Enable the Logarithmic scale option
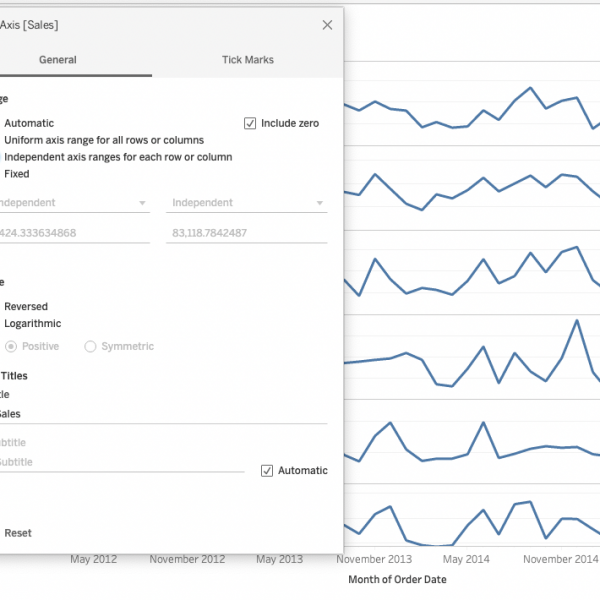 [x=32, y=324]
